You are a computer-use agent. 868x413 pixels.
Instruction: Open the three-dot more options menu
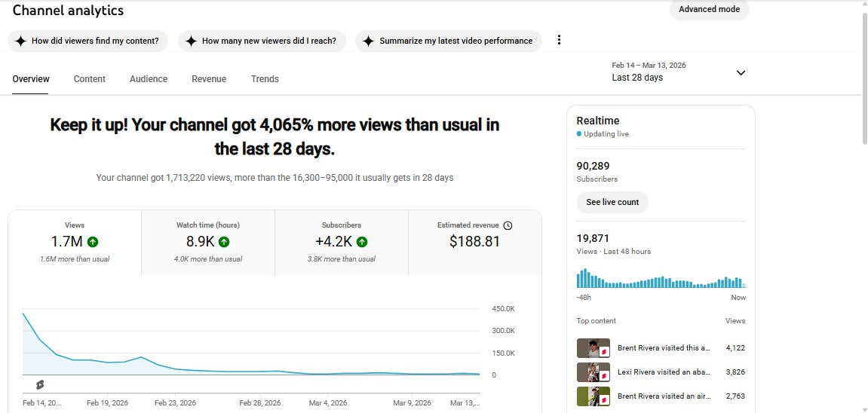(559, 41)
